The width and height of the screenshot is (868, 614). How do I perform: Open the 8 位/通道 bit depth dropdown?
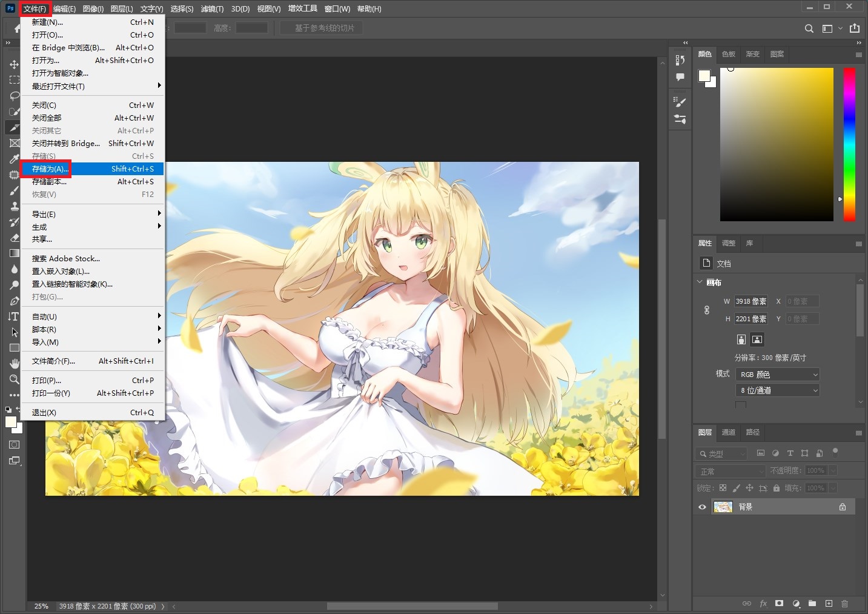(778, 390)
